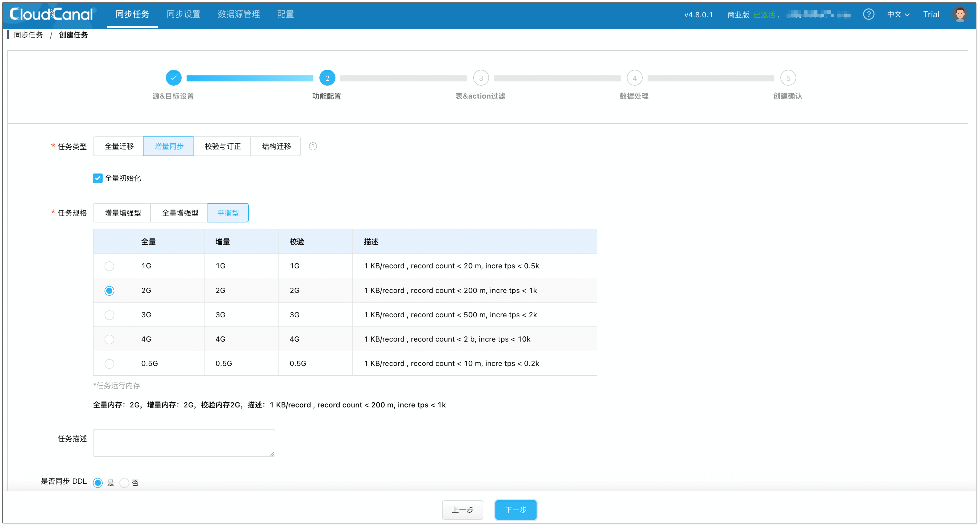Image resolution: width=980 pixels, height=527 pixels.
Task: Uncheck the 全量初始化 checkbox
Action: (98, 178)
